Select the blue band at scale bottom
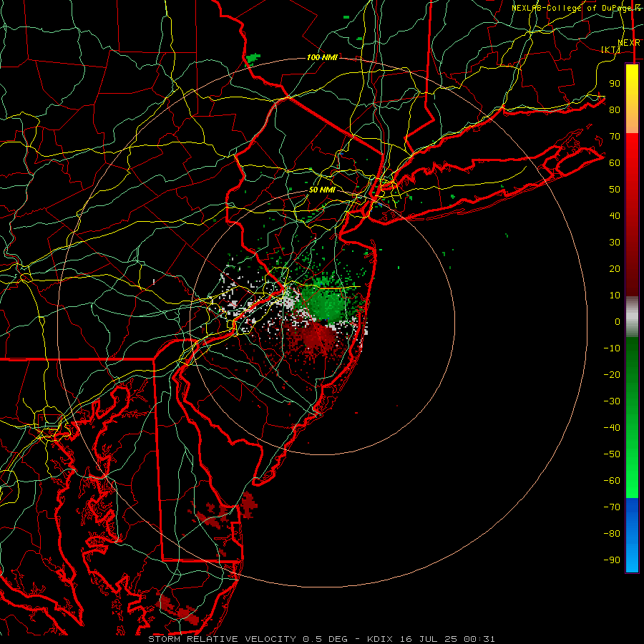Viewport: 644px width, 644px height. [632, 535]
